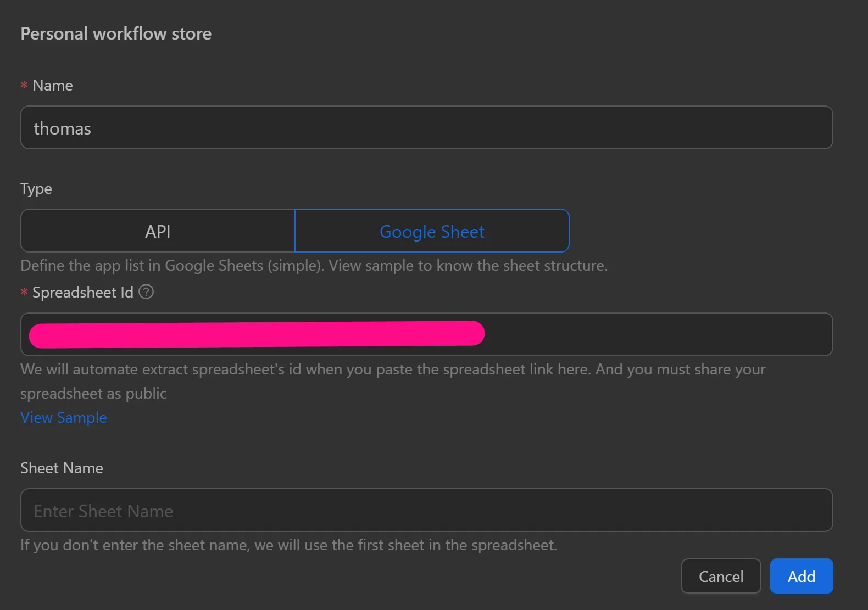Click the Sheet Name label
This screenshot has width=868, height=610.
(62, 468)
